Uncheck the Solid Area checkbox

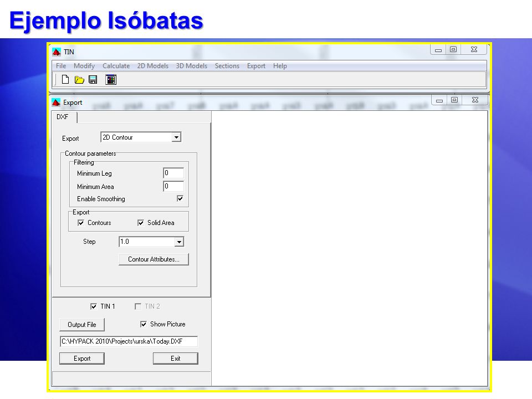[x=140, y=223]
